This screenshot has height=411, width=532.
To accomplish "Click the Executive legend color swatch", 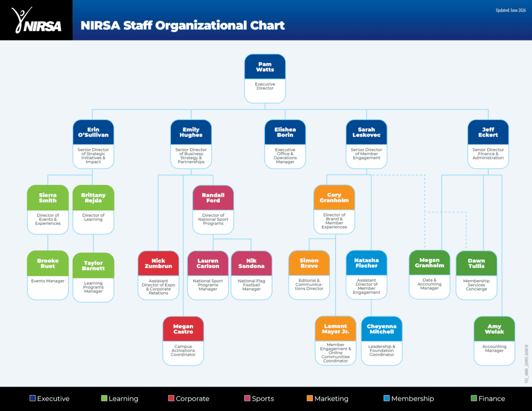I will pyautogui.click(x=33, y=398).
